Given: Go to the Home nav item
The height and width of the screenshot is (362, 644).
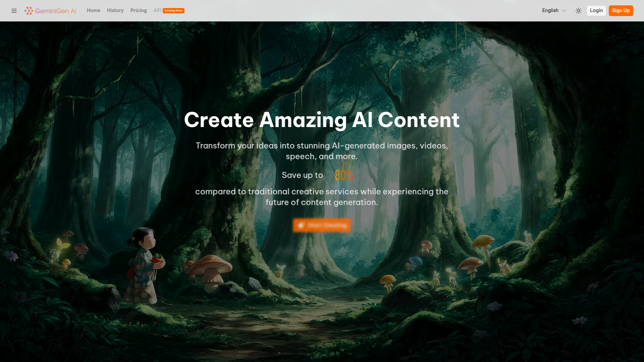Looking at the screenshot, I should 93,10.
